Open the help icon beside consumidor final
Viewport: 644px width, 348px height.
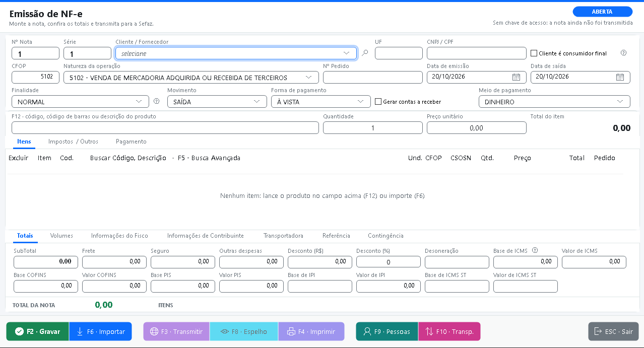point(623,53)
